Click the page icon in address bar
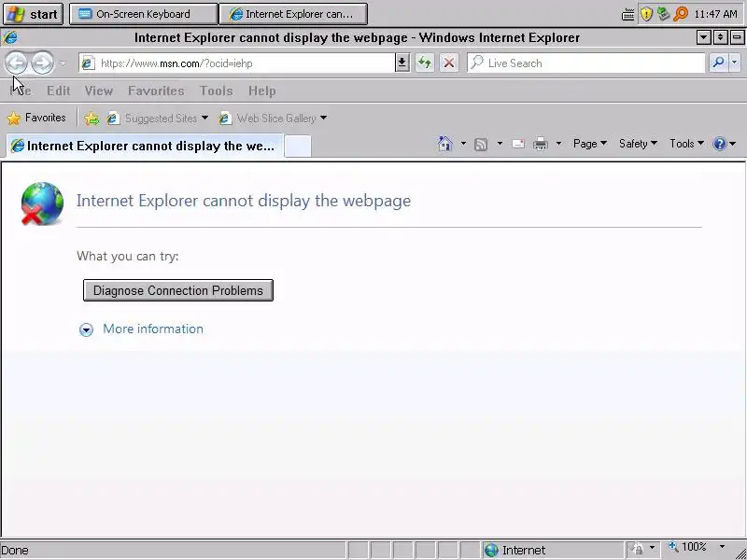Image resolution: width=747 pixels, height=560 pixels. coord(88,63)
